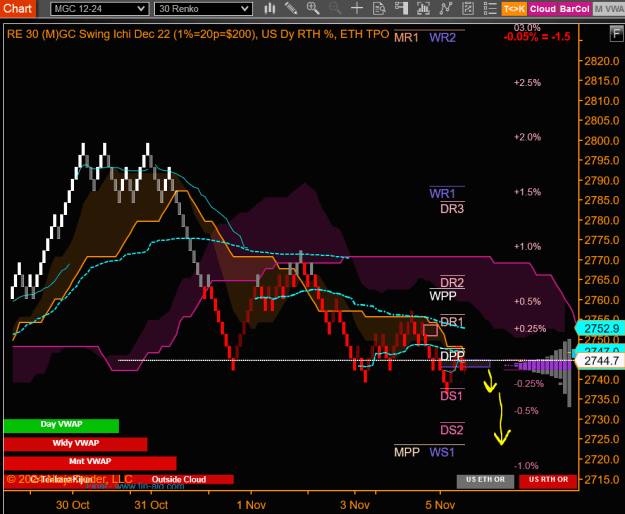Click the -0.05% = -1.5 red readout

(x=537, y=37)
